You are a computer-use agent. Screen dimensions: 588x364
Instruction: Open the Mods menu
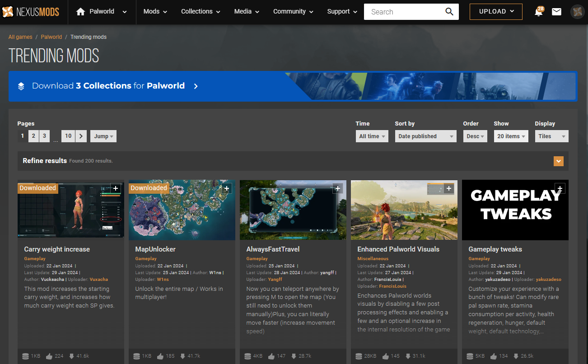click(155, 12)
